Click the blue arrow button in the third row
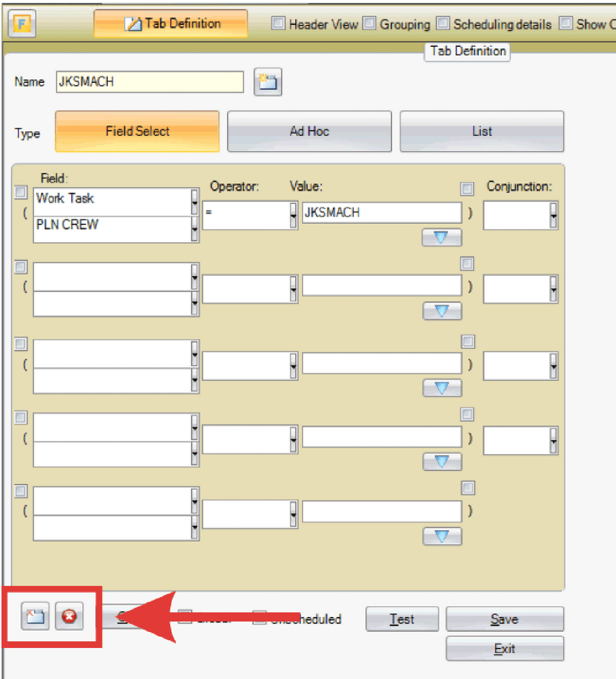This screenshot has width=616, height=679. point(442,388)
